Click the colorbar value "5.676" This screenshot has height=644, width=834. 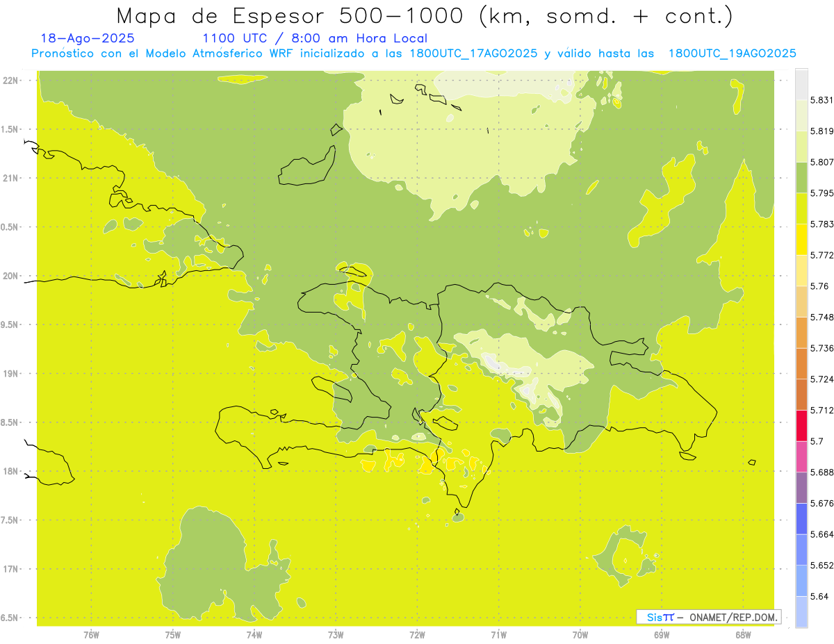(x=821, y=503)
